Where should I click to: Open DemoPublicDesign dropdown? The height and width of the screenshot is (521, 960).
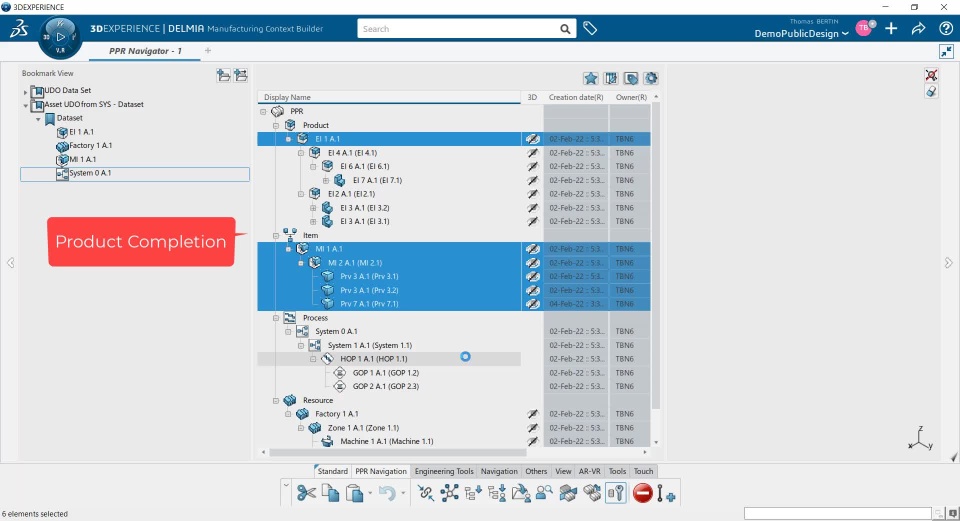(801, 34)
